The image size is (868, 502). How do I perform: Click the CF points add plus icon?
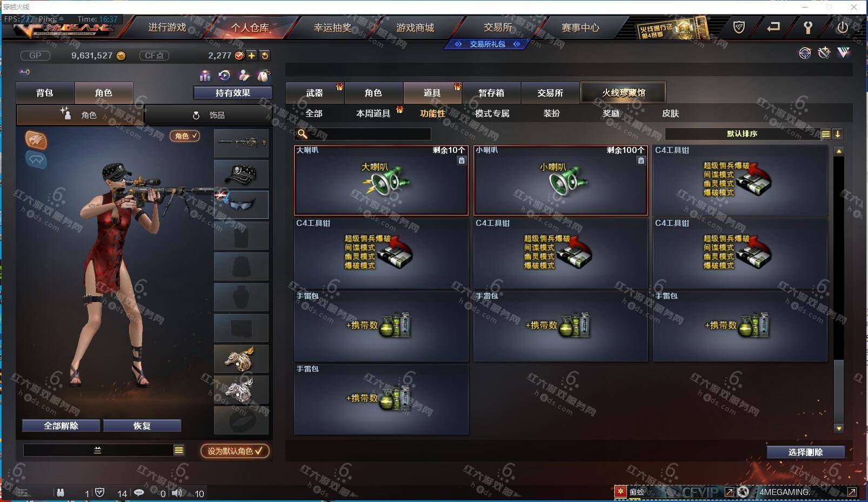pos(252,56)
